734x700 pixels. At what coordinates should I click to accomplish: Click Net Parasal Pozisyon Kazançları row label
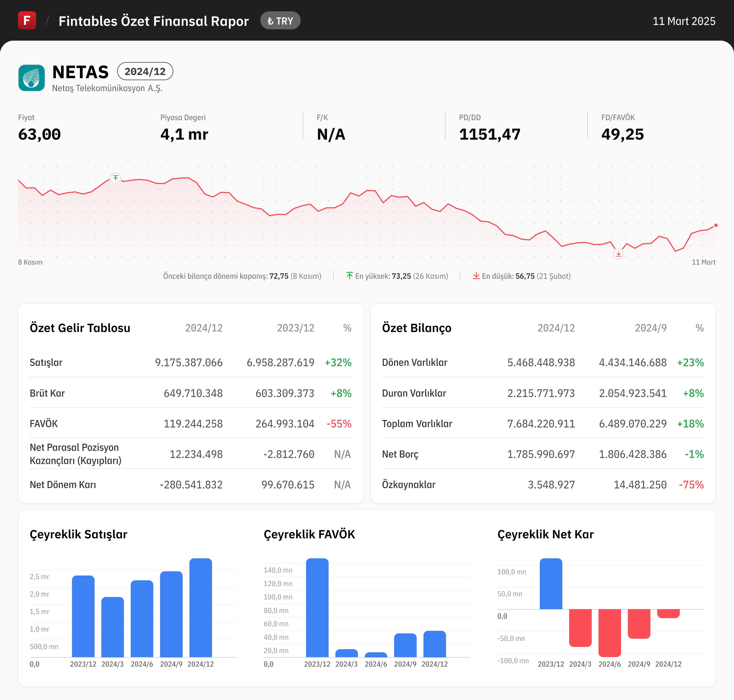pos(76,454)
